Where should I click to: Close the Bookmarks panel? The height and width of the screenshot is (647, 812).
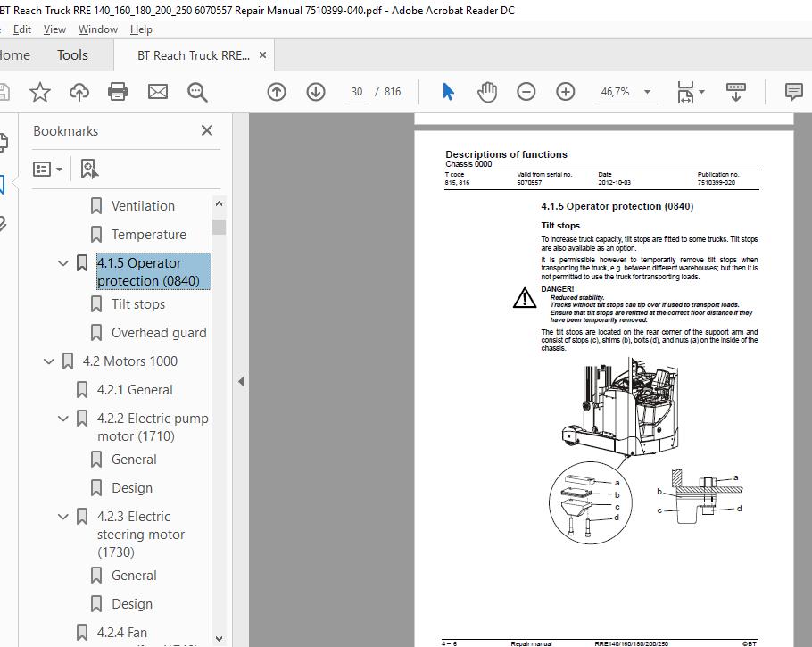click(x=207, y=130)
